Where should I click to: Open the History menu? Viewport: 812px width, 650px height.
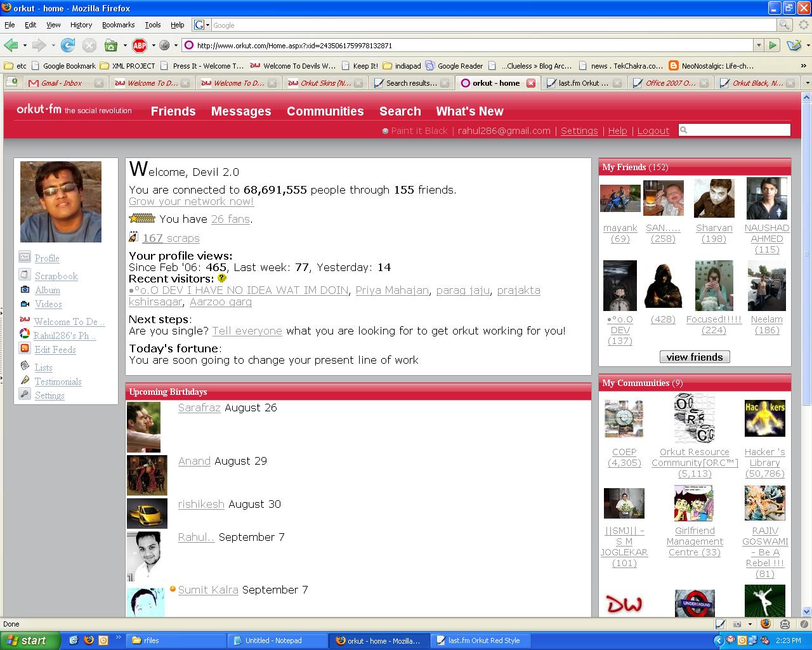coord(81,25)
